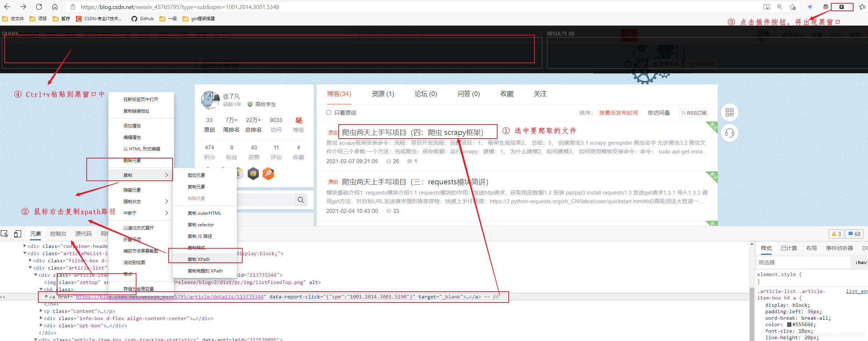Image resolution: width=868 pixels, height=341 pixels.
Task: Open the gin框架搭建 bookmarks folder
Action: tap(199, 19)
